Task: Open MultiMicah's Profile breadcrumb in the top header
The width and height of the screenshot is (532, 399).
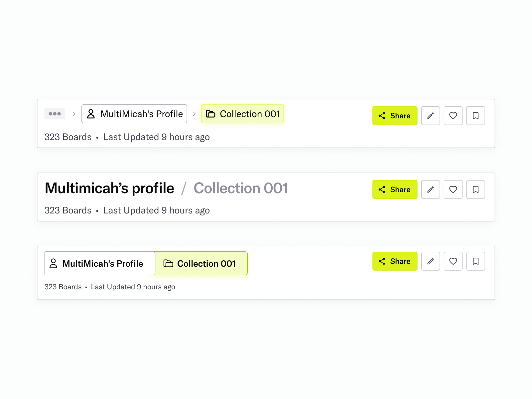Action: [134, 114]
